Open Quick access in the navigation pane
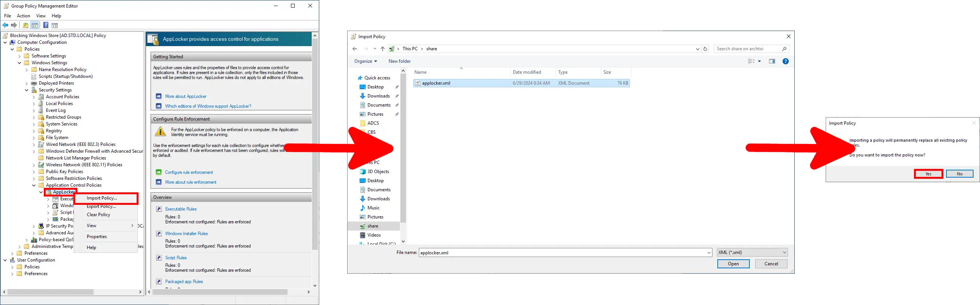 click(377, 78)
